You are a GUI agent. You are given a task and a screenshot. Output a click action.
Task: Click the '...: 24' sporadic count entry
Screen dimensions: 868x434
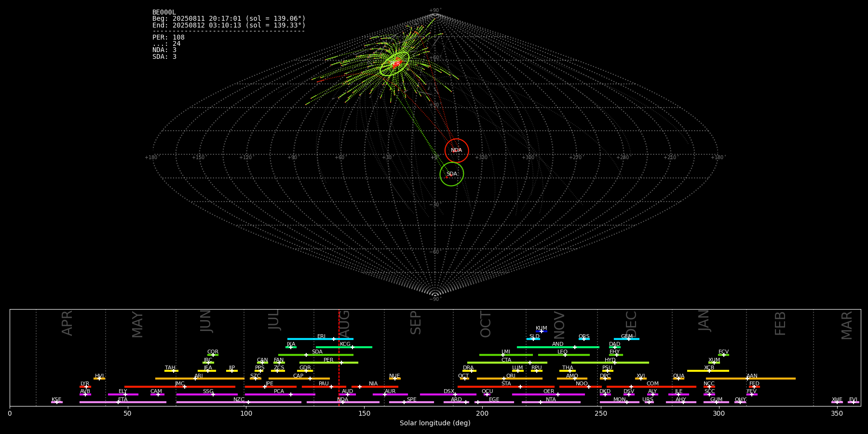coord(166,44)
